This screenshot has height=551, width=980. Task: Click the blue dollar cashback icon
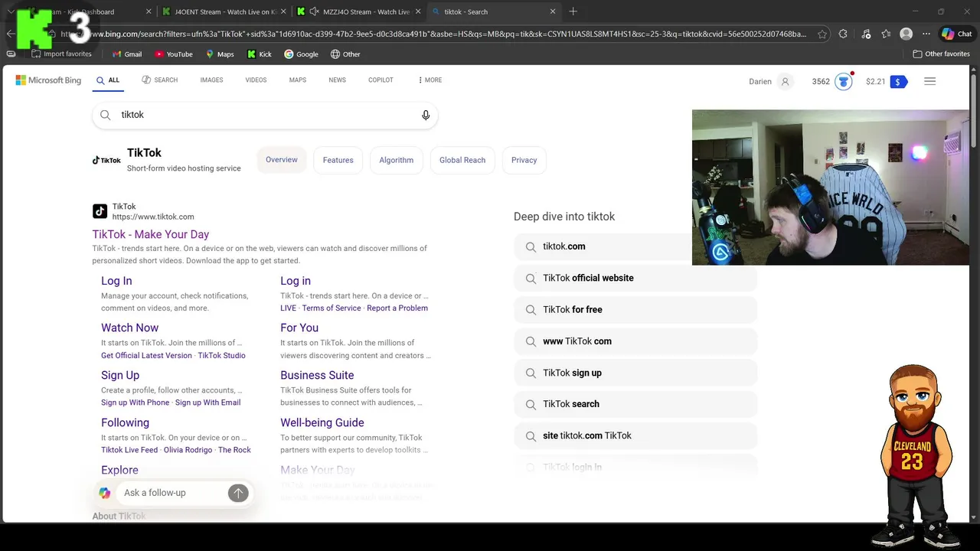899,81
